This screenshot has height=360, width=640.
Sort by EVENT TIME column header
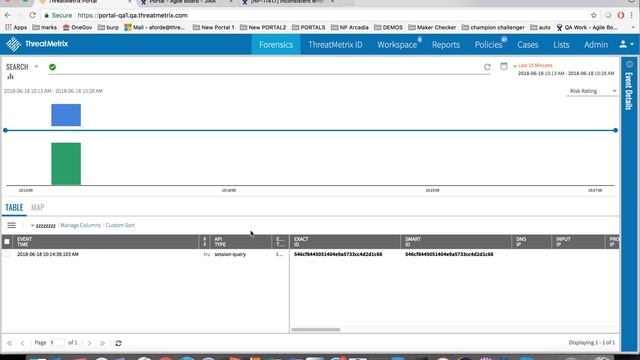tap(105, 242)
